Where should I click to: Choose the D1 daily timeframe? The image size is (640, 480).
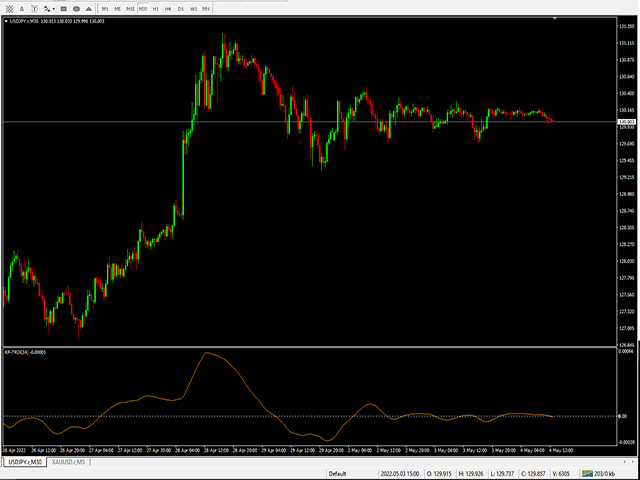(x=181, y=8)
